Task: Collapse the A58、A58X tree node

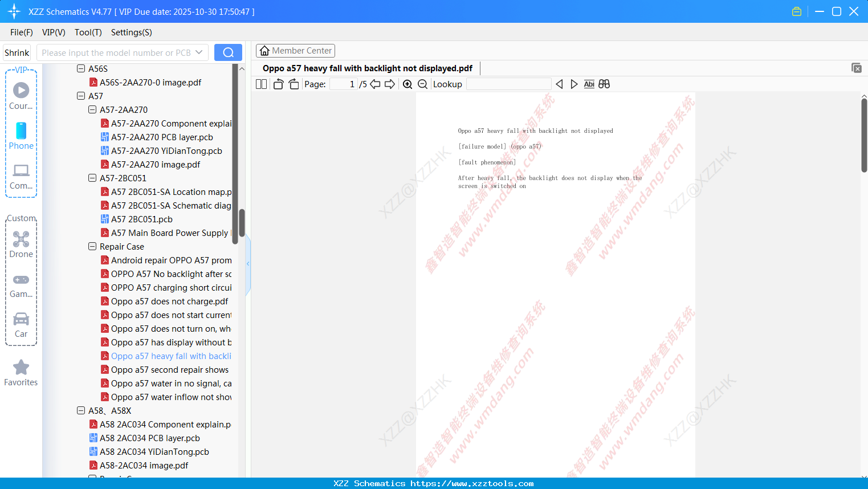Action: coord(81,410)
